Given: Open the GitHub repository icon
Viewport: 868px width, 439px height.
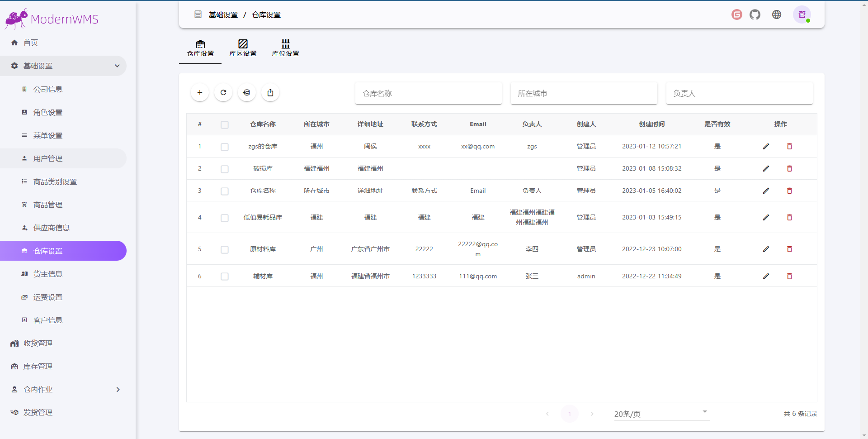Looking at the screenshot, I should pos(755,15).
